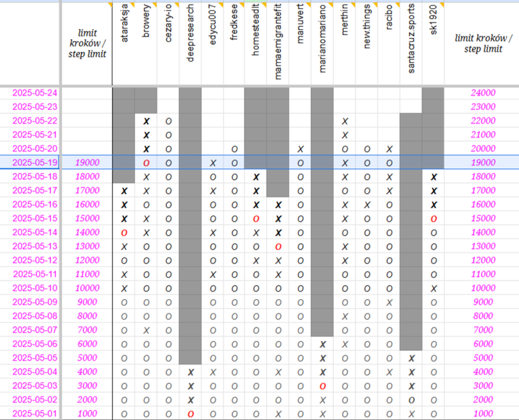
Task: Click the bold X in ataraksja on 2025-05-17
Action: (124, 191)
